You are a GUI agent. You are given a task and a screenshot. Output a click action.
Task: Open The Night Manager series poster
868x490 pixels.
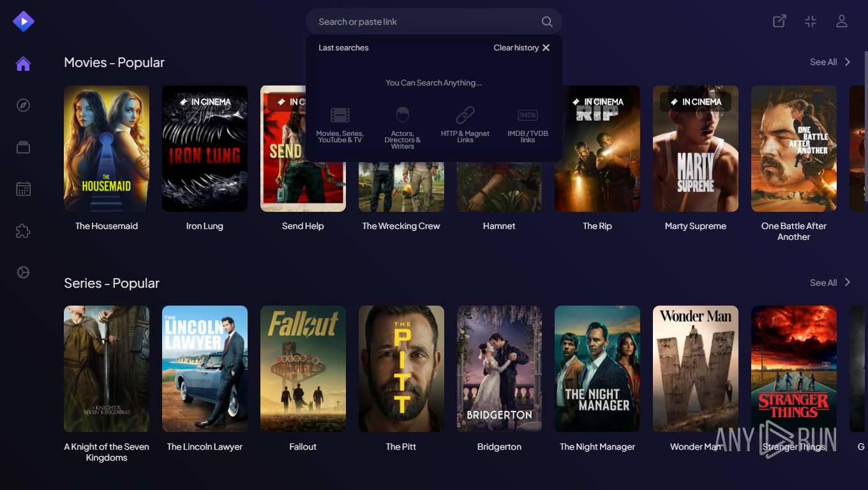[597, 369]
